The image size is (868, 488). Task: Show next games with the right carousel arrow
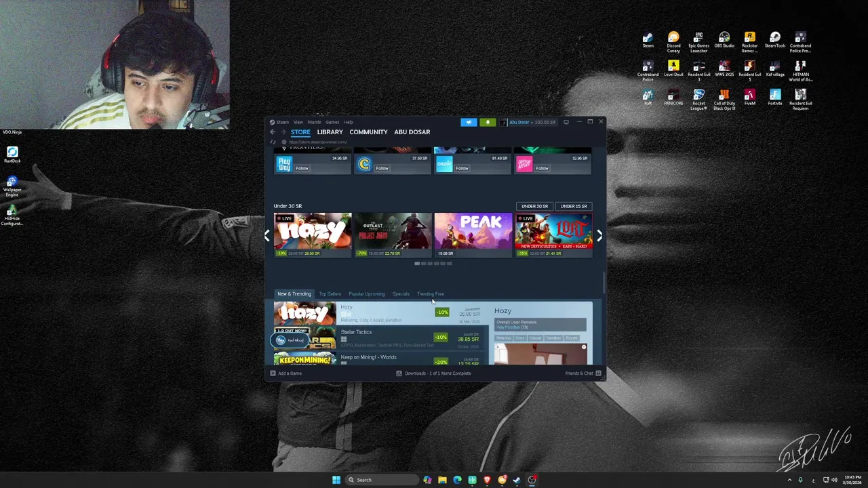[599, 235]
